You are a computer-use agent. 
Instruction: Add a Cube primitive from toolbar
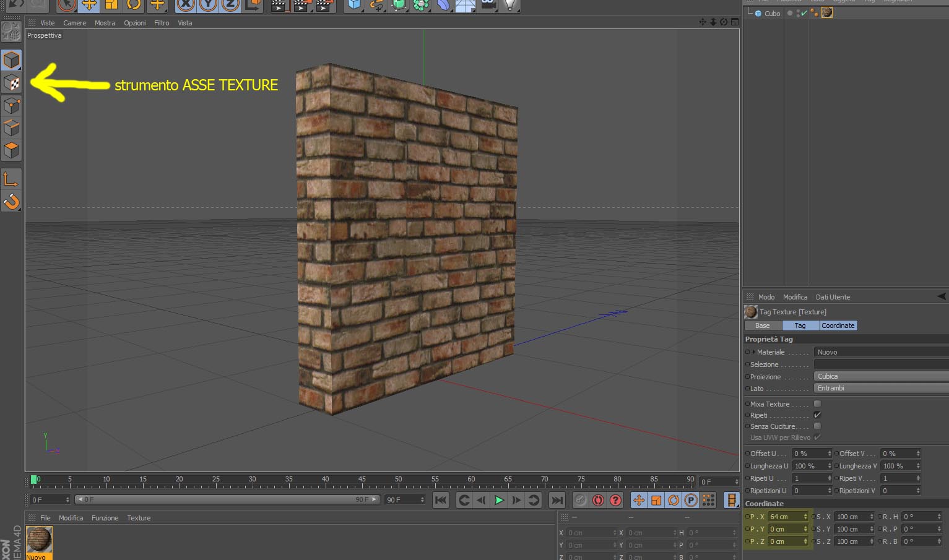pos(354,5)
